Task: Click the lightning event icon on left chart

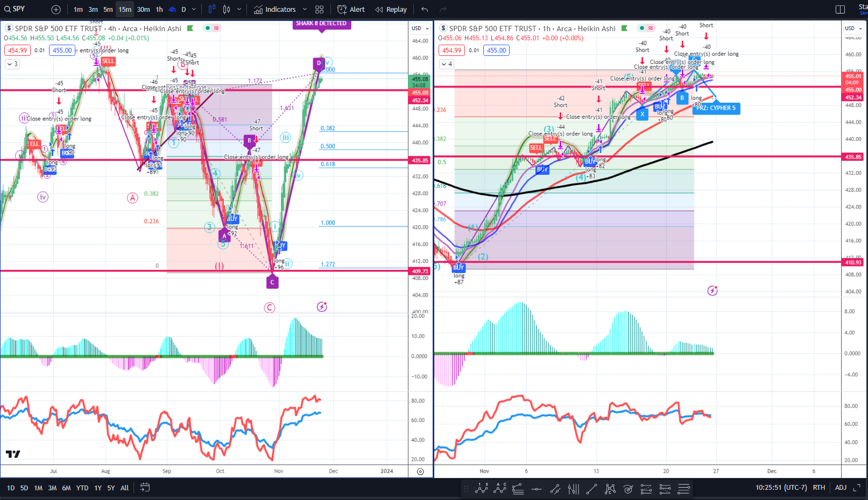Action: 322,307
